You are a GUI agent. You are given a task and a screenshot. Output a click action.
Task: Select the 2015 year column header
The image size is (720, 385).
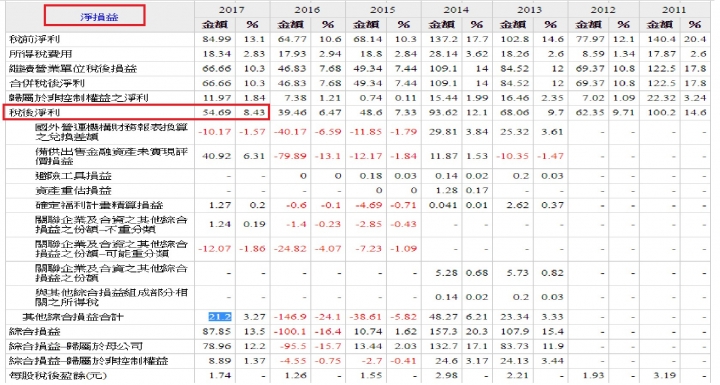point(382,10)
